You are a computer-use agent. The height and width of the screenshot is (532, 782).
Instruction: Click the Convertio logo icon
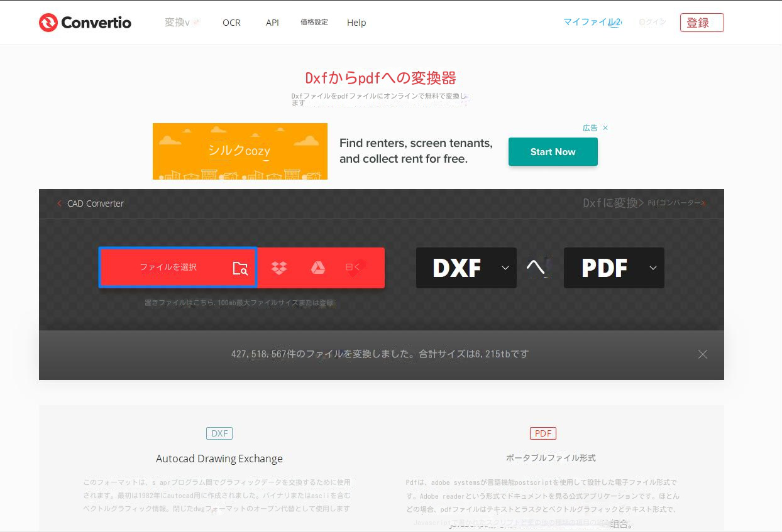point(48,23)
